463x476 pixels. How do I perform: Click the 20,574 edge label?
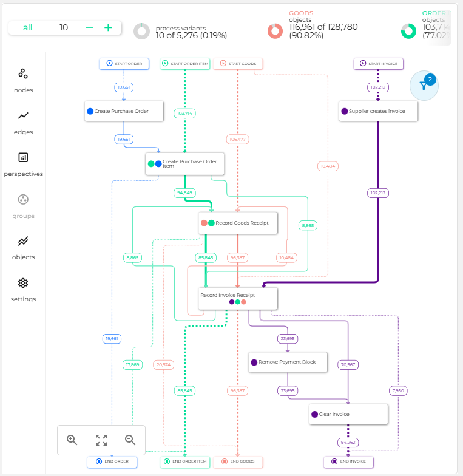(164, 364)
